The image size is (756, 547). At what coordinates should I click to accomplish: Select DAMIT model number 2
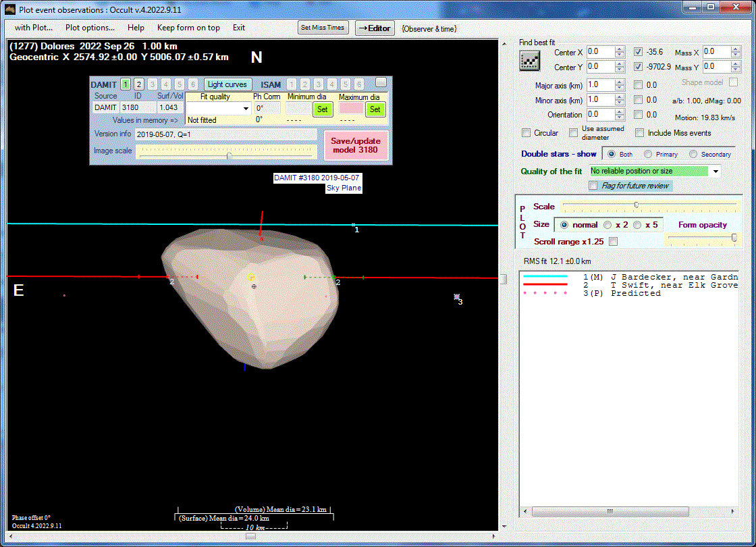click(139, 84)
